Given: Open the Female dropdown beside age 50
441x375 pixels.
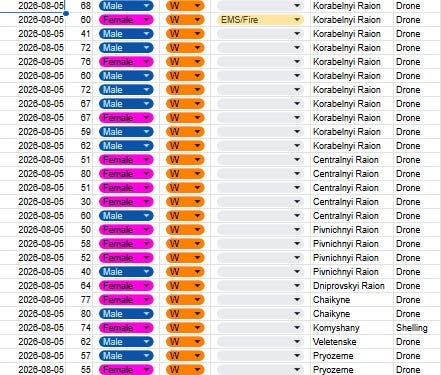Looking at the screenshot, I should click(126, 230).
